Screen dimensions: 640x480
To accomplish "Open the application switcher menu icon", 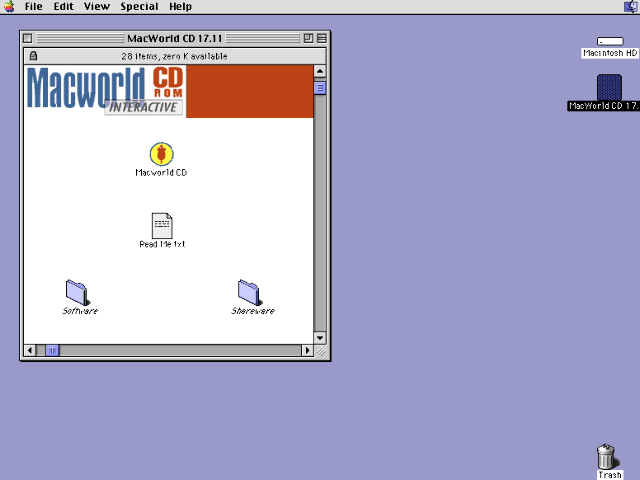I will click(631, 7).
